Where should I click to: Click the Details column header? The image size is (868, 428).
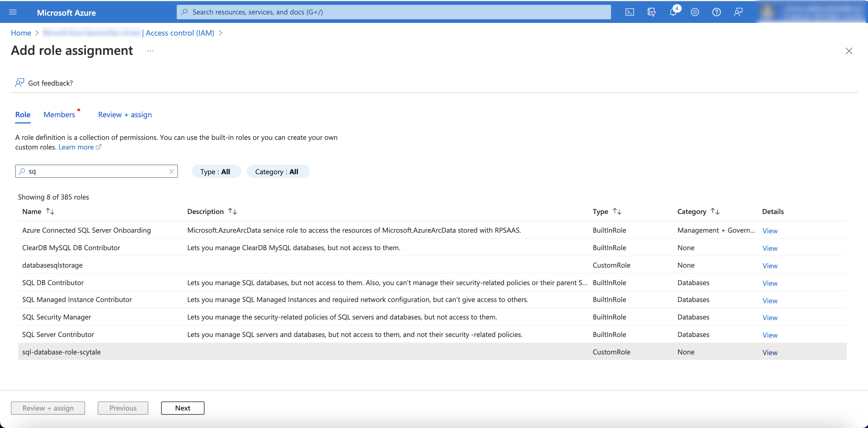773,211
